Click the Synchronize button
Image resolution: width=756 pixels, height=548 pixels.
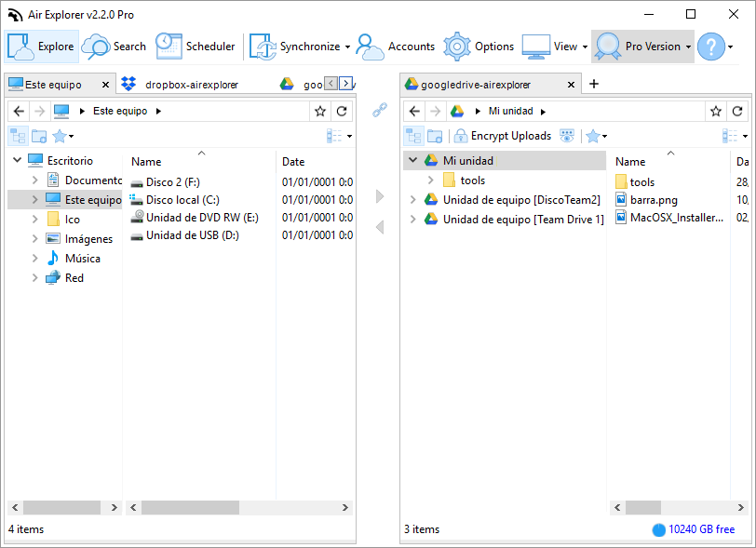pos(294,47)
